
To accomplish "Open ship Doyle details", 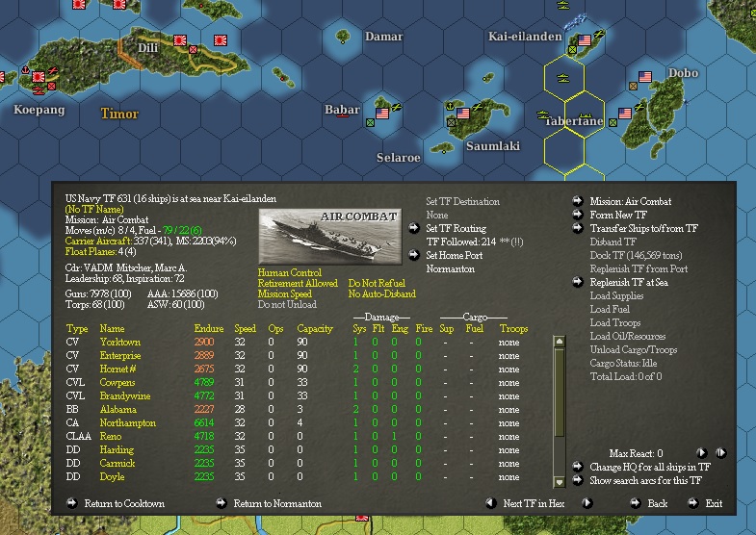I will (x=112, y=476).
